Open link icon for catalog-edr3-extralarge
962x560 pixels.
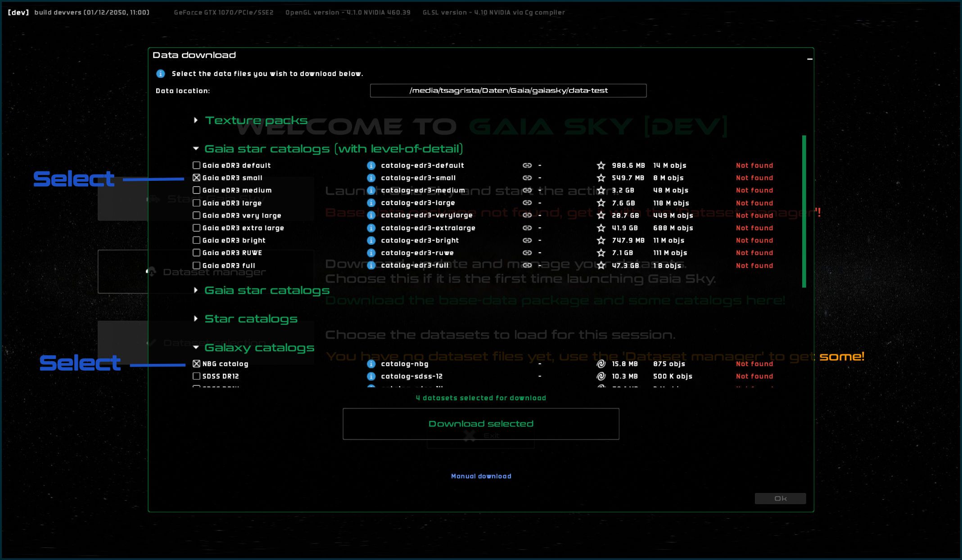click(x=527, y=228)
